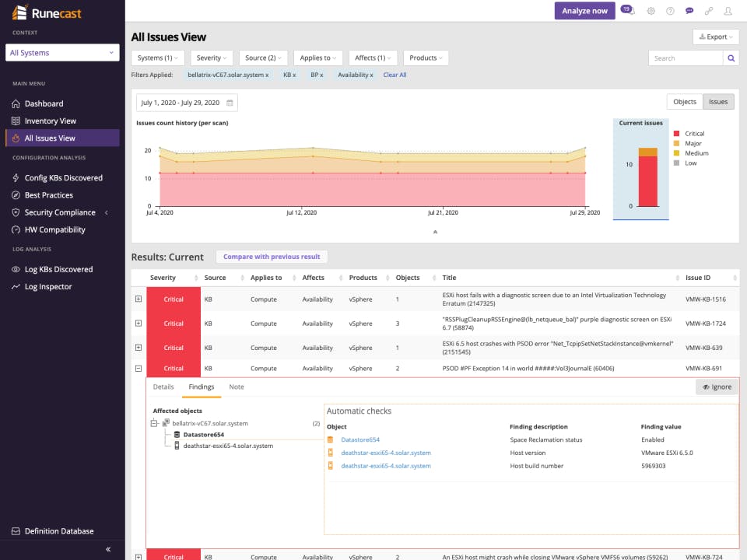Open settings gear icon in top bar
Screen dimensions: 747x560
(651, 11)
